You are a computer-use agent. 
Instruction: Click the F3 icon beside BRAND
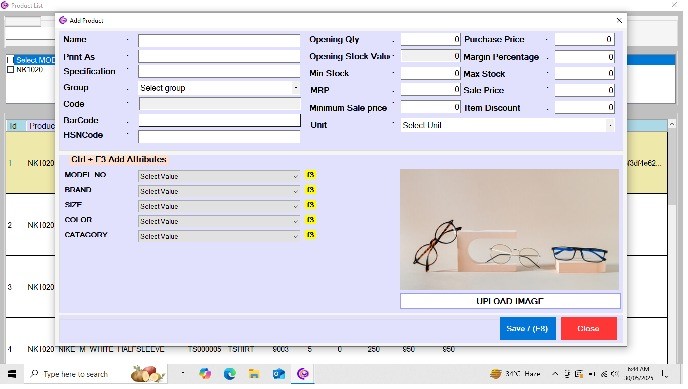311,190
